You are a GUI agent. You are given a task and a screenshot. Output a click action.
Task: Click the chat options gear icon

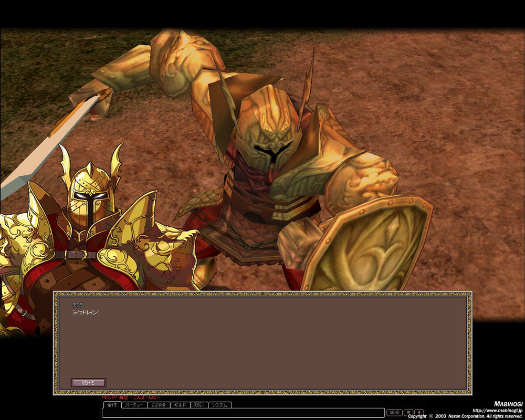[x=408, y=412]
